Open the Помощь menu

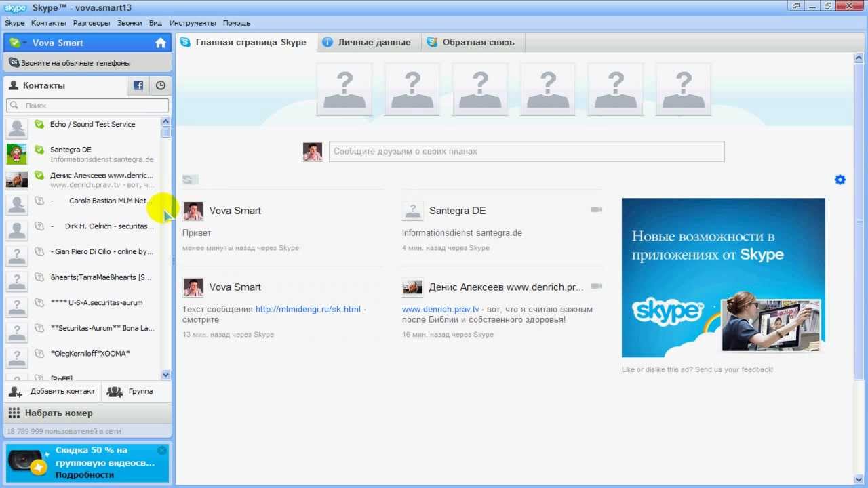pyautogui.click(x=237, y=23)
